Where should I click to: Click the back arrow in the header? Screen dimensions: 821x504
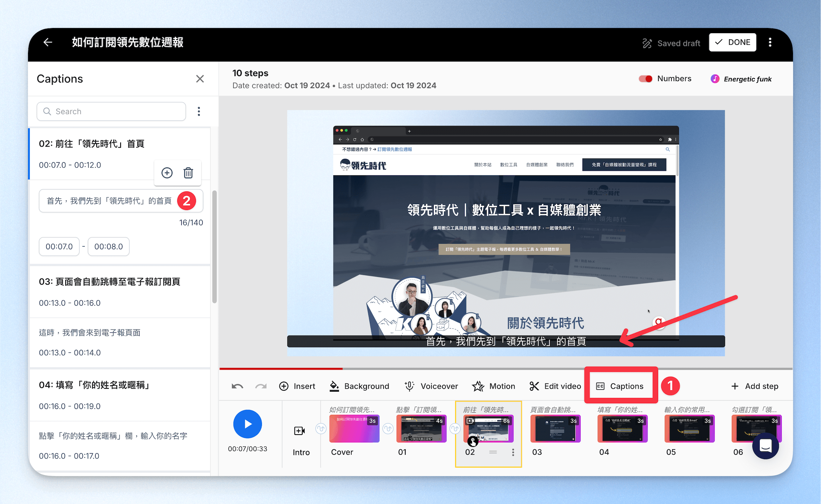48,43
